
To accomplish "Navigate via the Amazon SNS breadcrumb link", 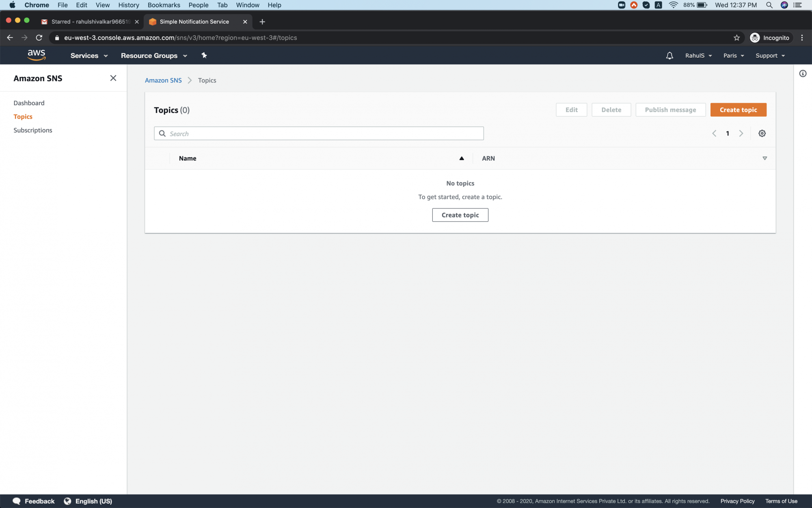I will click(163, 80).
